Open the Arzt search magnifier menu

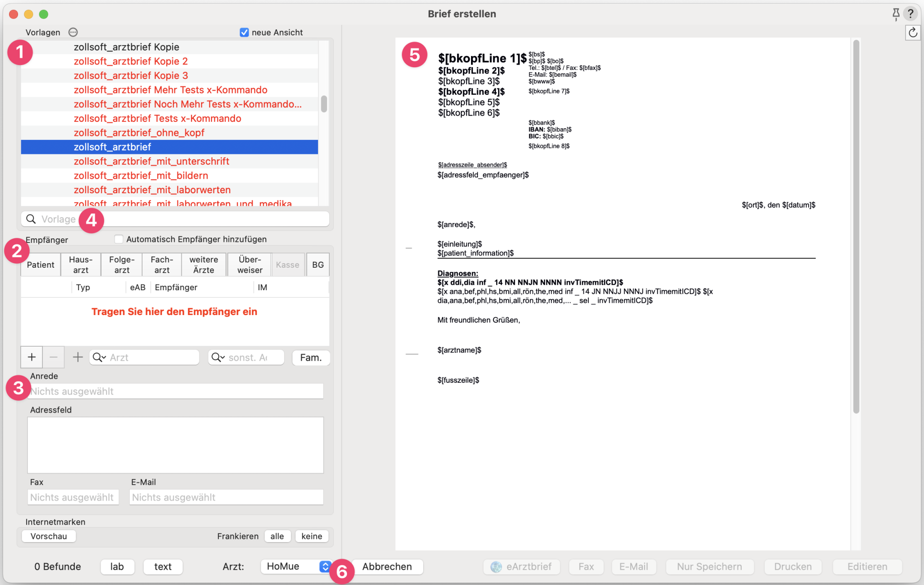[x=99, y=357]
